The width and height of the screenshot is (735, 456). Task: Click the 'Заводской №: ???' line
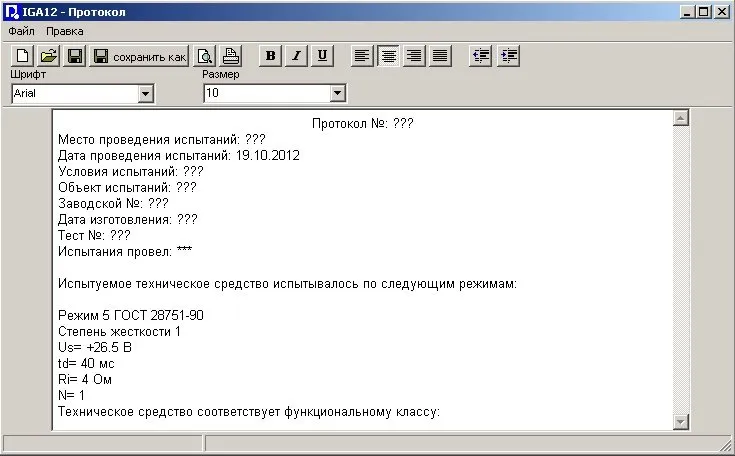coord(113,203)
